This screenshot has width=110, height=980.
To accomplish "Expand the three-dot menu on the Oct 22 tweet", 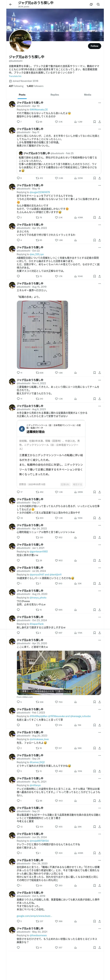I will [99, 247].
